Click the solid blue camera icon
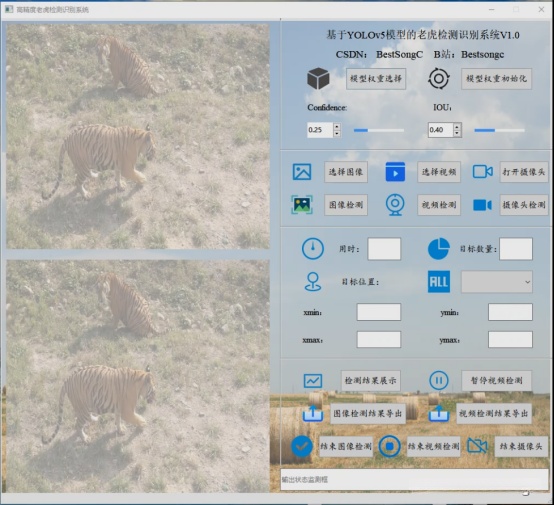The width and height of the screenshot is (554, 505). [x=482, y=205]
